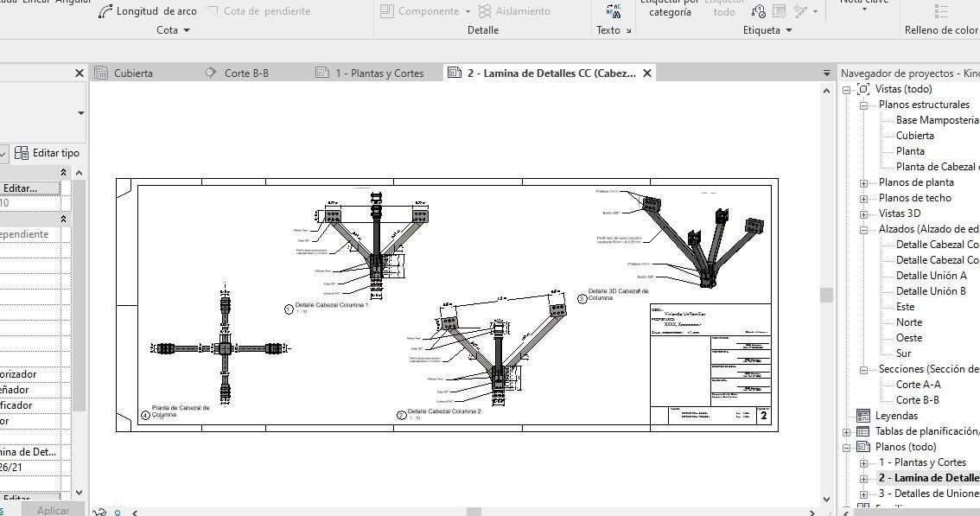Expand the 1 - Plantas y Cortes sheet node
The height and width of the screenshot is (516, 980).
click(863, 463)
